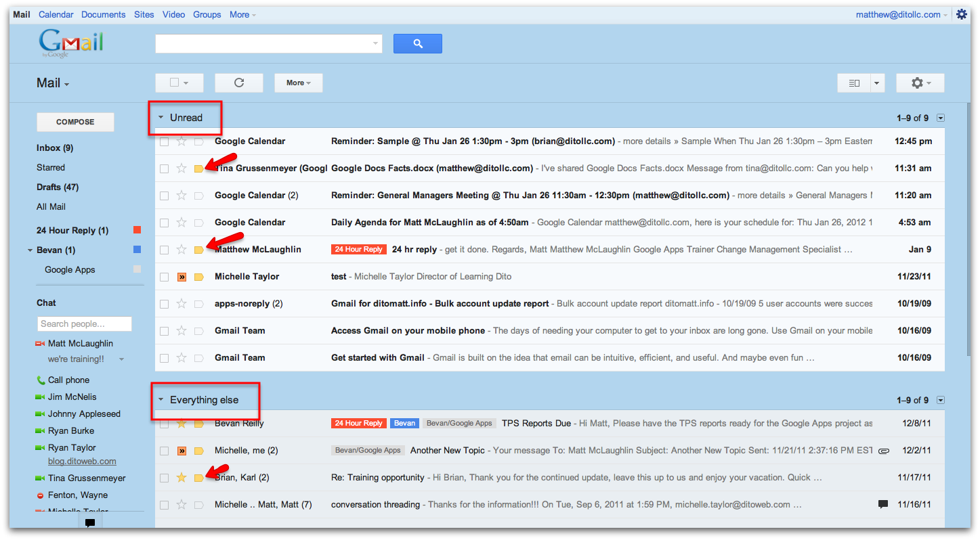Collapse the Everything else section
This screenshot has width=980, height=540.
(x=161, y=400)
